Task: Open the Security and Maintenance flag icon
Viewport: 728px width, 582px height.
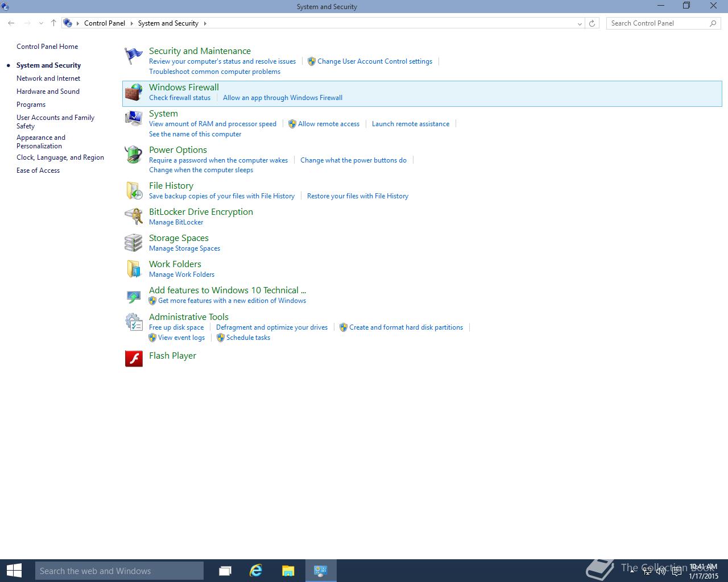Action: (x=134, y=56)
